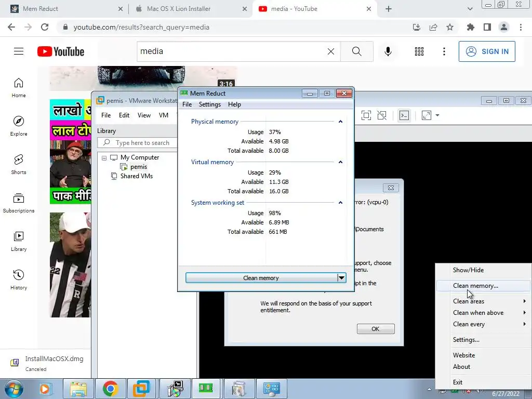Click VMware unity mode crossed-out icon
Viewport: 532px width, 399px height.
click(382, 115)
